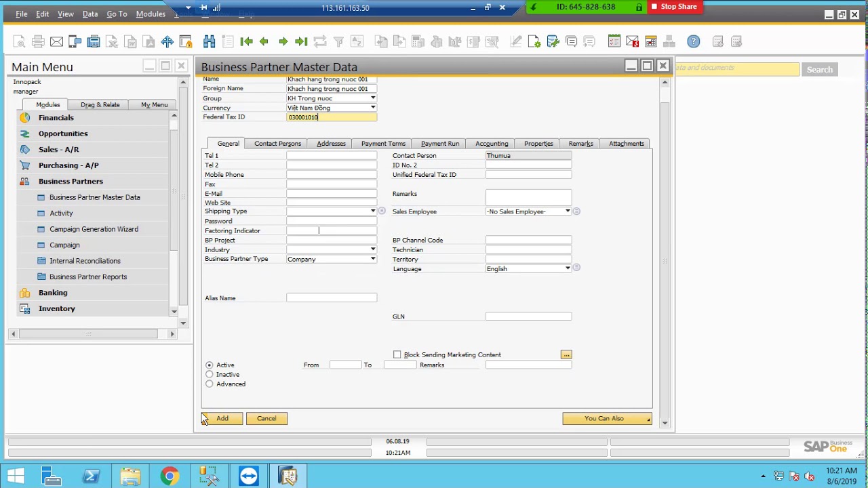Open the Group dropdown
868x488 pixels.
tap(372, 98)
